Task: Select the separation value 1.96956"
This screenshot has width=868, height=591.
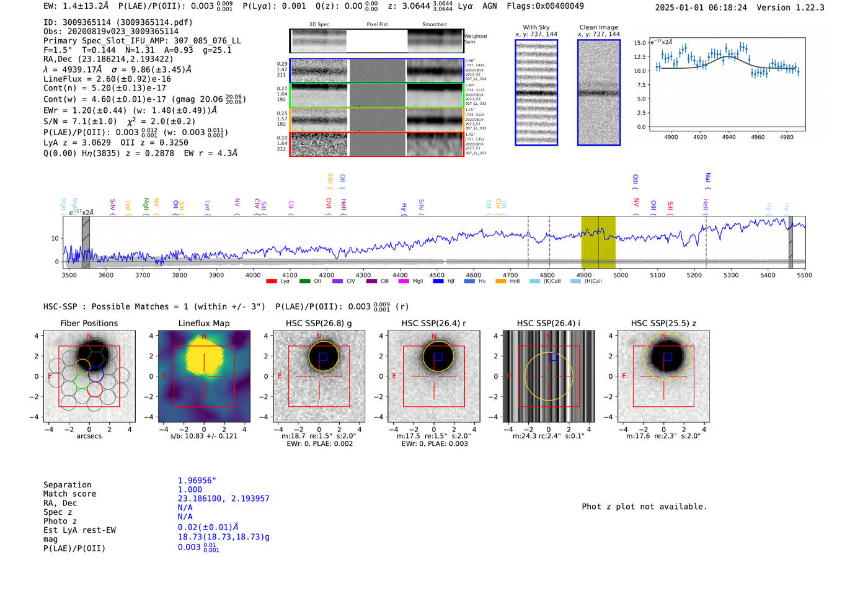Action: point(197,481)
